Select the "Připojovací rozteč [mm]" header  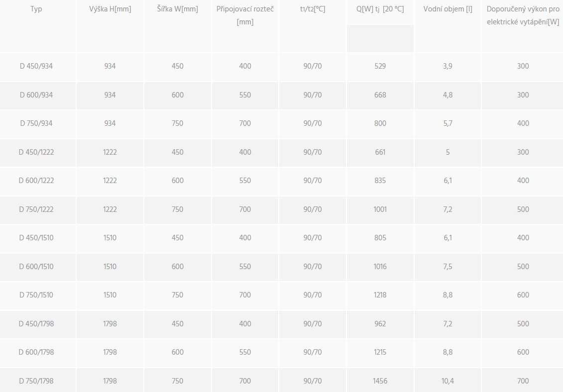tap(245, 15)
